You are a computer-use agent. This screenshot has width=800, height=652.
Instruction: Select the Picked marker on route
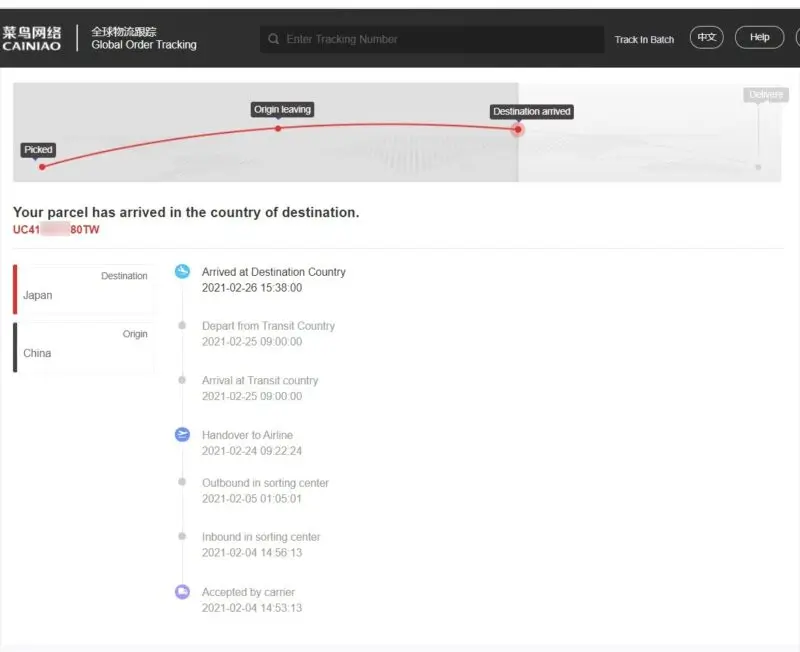coord(41,166)
